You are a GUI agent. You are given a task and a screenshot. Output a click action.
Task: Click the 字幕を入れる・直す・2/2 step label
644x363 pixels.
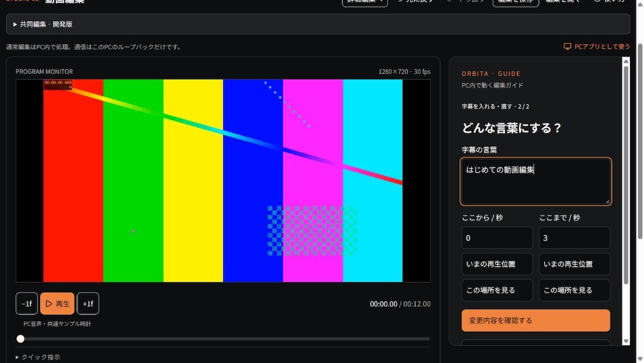coord(495,107)
